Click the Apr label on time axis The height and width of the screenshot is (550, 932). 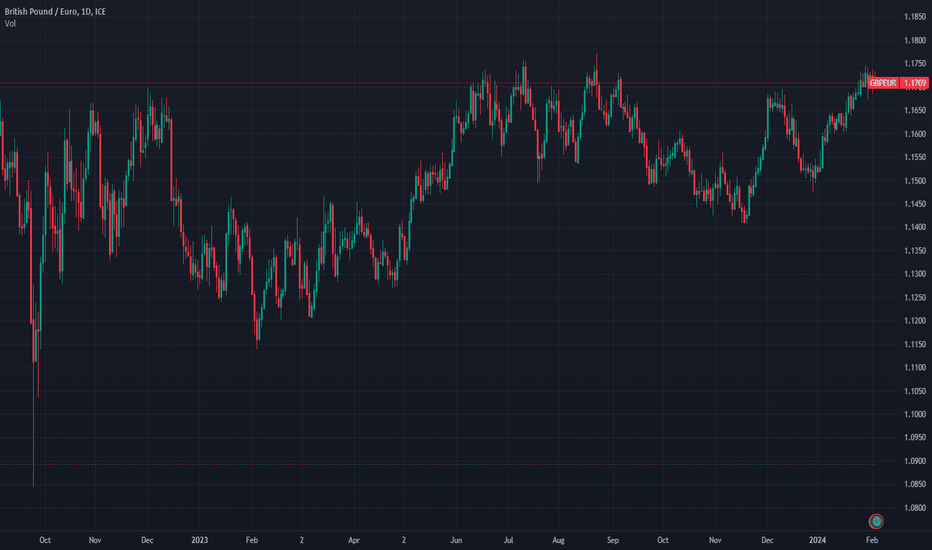tap(354, 540)
